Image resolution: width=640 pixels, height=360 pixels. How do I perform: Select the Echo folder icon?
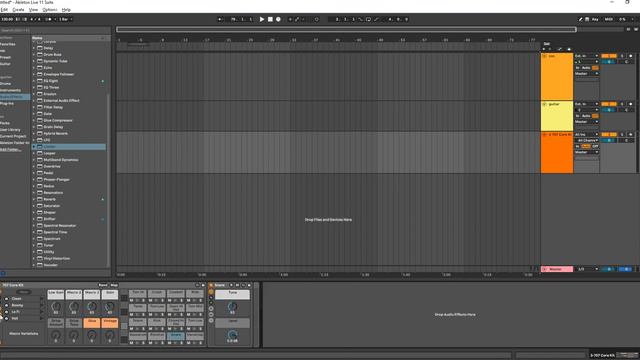tap(40, 68)
